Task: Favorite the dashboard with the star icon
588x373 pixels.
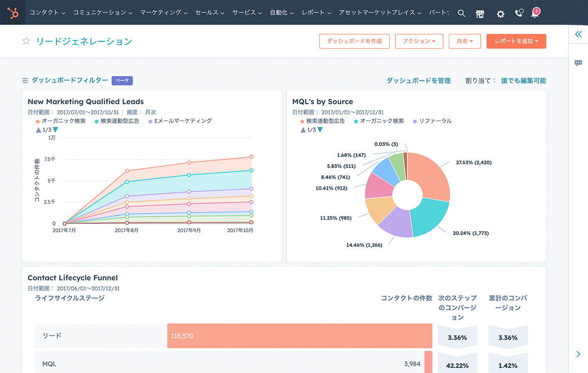Action: pyautogui.click(x=26, y=41)
